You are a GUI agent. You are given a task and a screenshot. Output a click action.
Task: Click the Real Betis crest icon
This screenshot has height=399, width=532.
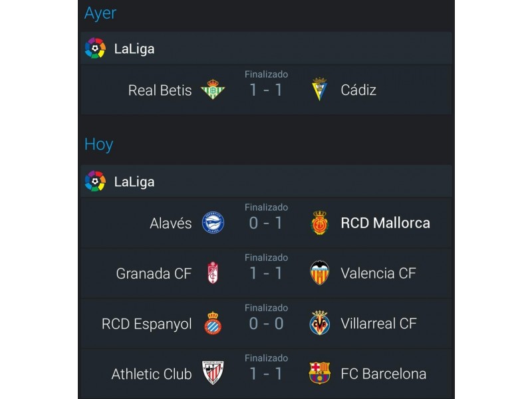[x=213, y=89]
